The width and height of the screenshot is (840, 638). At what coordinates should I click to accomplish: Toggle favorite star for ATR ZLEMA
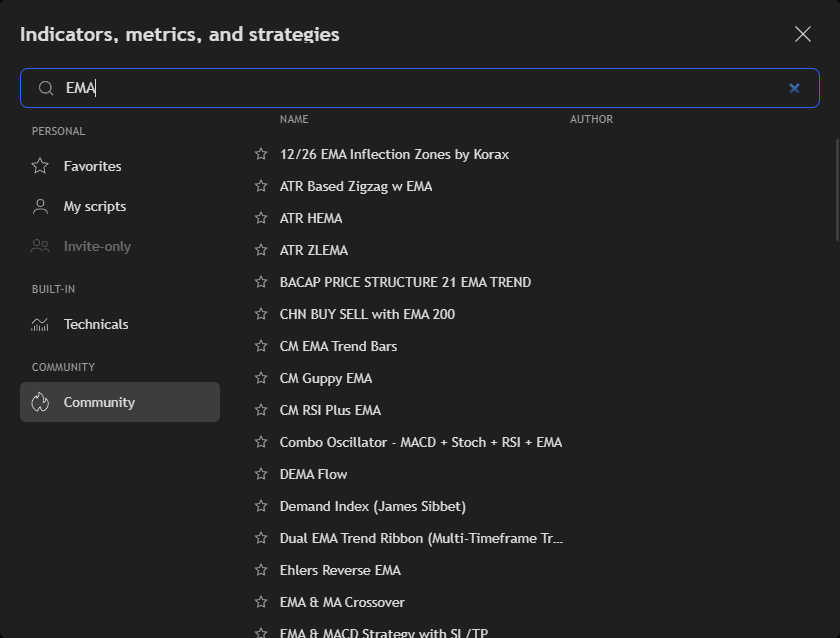[x=261, y=250]
